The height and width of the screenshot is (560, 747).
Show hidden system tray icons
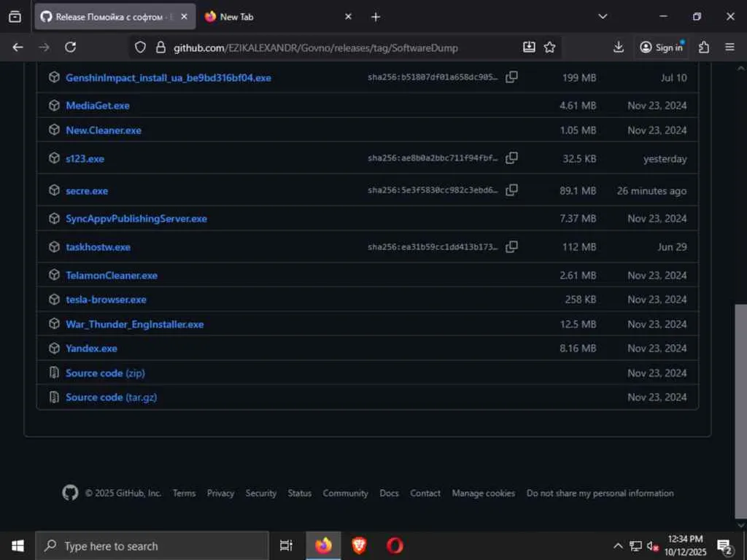click(618, 546)
